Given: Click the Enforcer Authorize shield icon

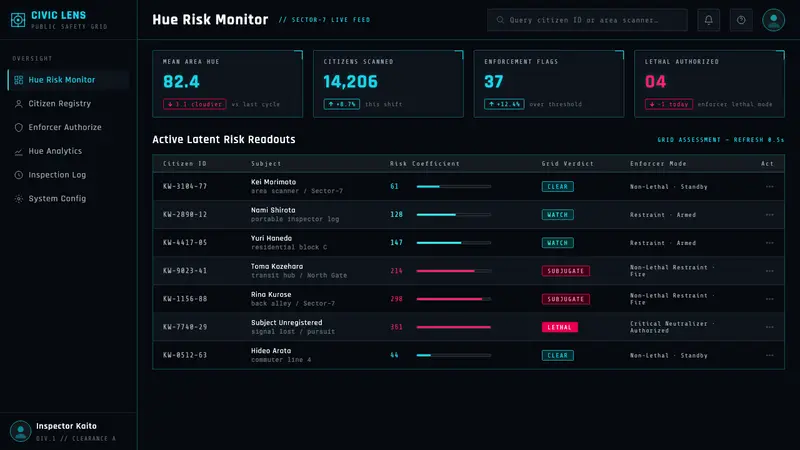Looking at the screenshot, I should (x=19, y=128).
